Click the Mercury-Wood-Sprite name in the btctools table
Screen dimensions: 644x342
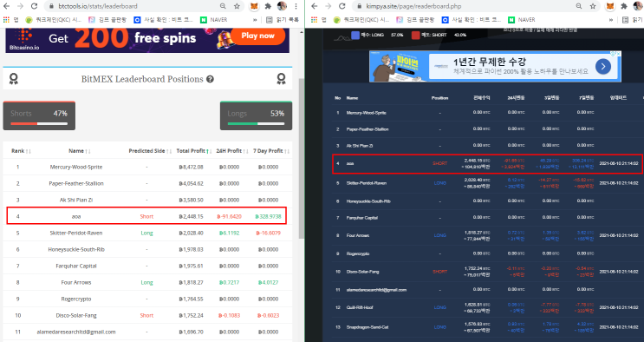[76, 167]
